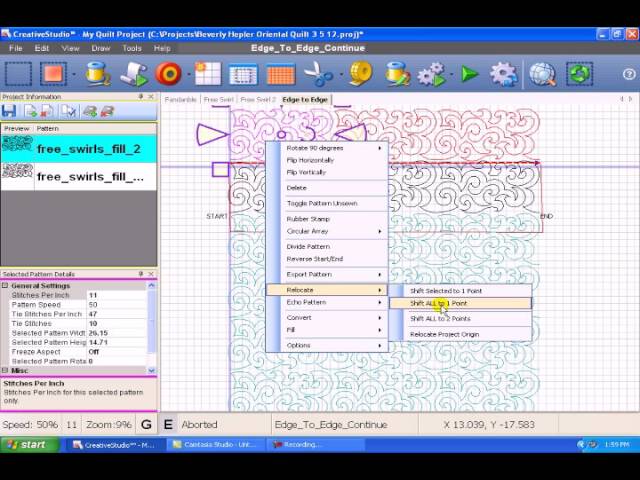Click the gears with play arrow icon
Image resolution: width=640 pixels, height=480 pixels.
432,74
